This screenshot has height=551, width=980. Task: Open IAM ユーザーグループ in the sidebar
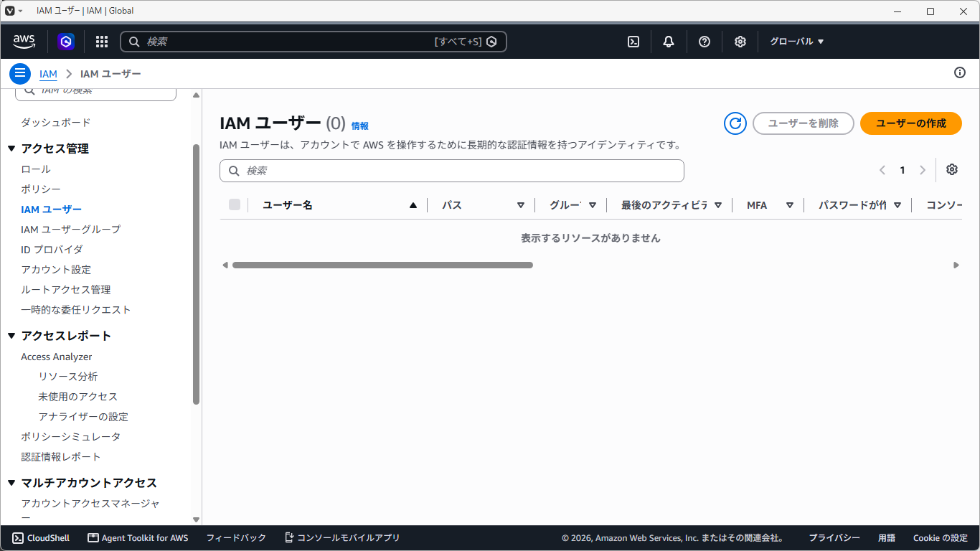71,230
